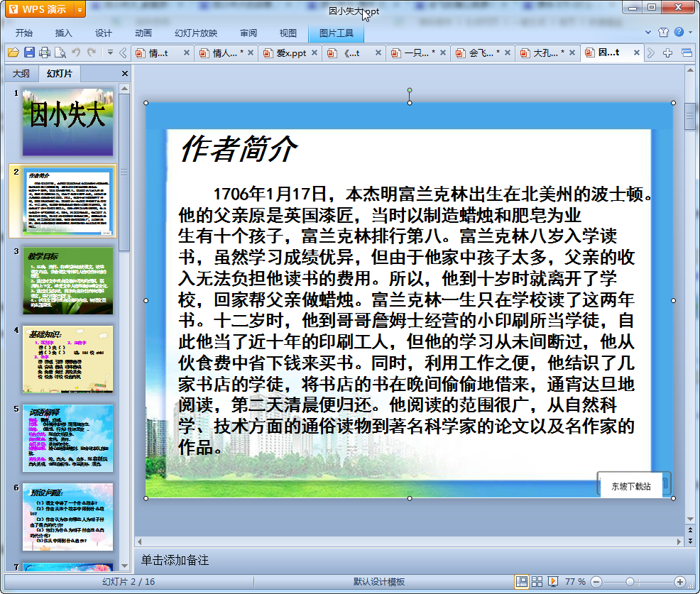Select slide 6 thumbnail 预设问题

(x=68, y=517)
